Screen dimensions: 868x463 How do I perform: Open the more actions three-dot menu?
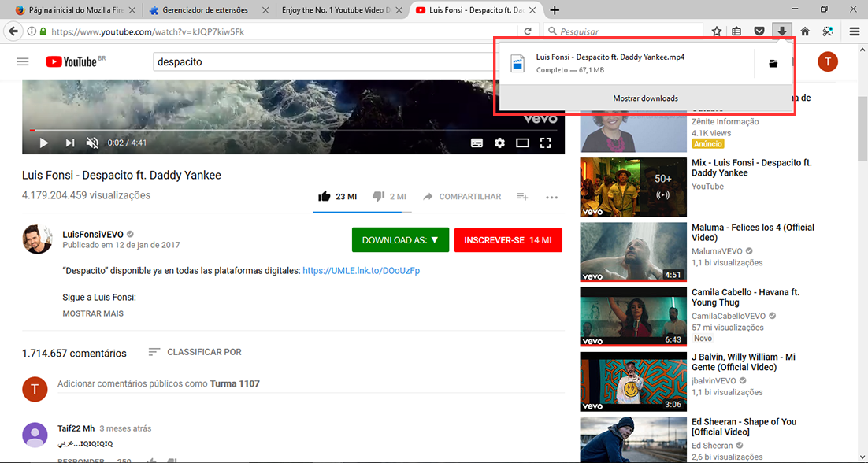pyautogui.click(x=551, y=197)
